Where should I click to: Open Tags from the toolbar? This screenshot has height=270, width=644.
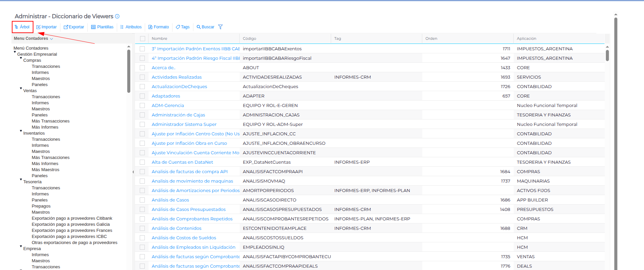click(x=183, y=27)
